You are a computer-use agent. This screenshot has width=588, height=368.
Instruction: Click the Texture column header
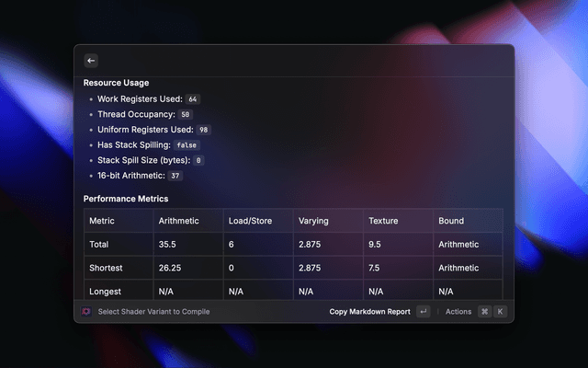tap(383, 221)
